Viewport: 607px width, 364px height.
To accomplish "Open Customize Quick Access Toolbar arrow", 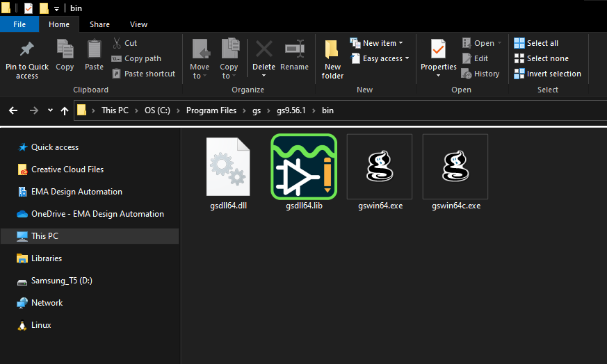I will click(56, 8).
